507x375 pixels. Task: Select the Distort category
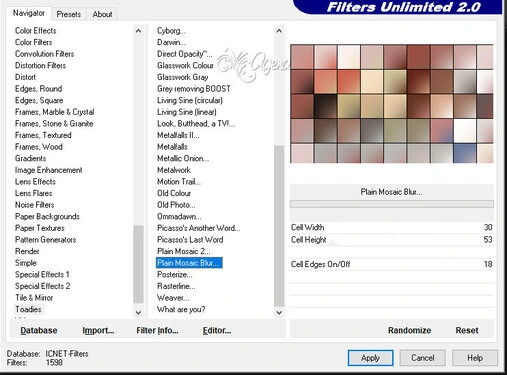[x=25, y=77]
